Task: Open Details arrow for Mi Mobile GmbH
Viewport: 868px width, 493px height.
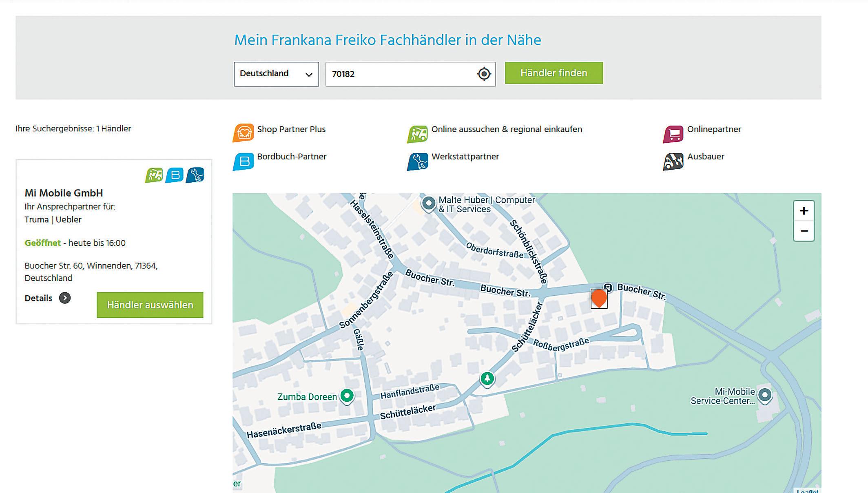Action: click(x=64, y=298)
